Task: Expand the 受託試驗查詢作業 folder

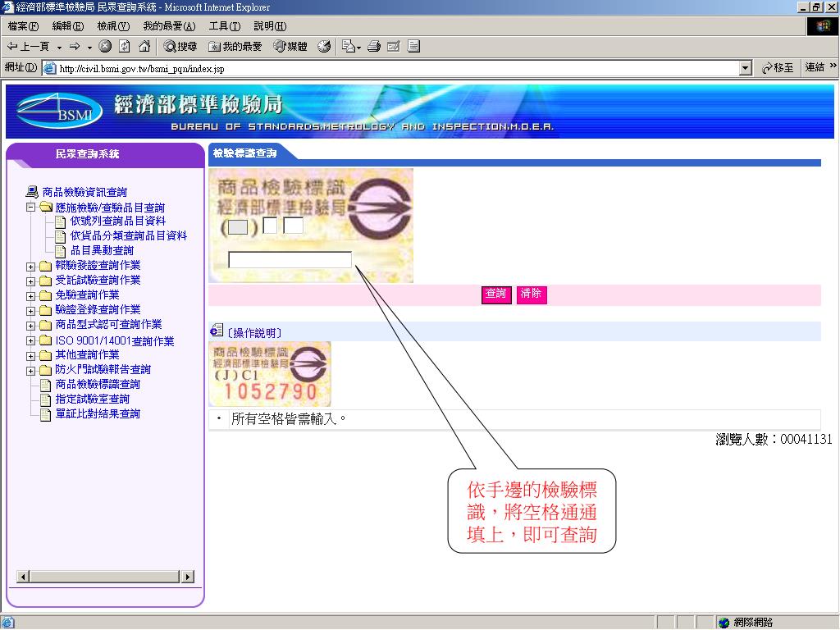Action: (30, 281)
